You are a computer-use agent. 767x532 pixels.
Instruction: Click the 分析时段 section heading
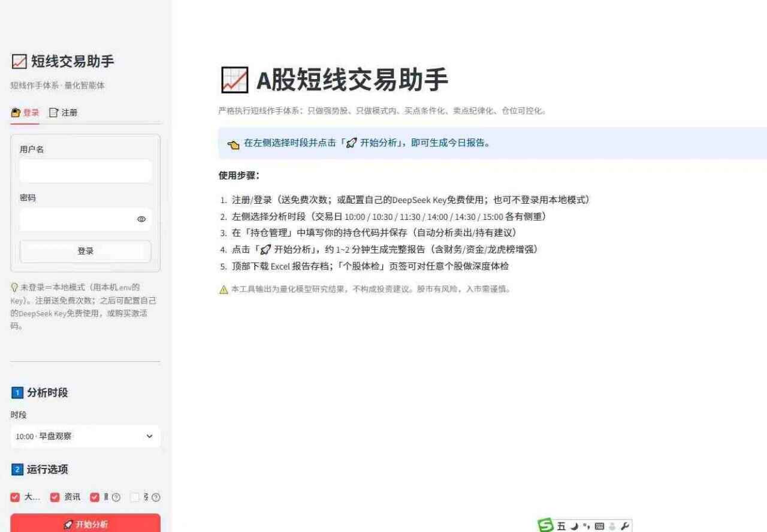click(x=40, y=393)
